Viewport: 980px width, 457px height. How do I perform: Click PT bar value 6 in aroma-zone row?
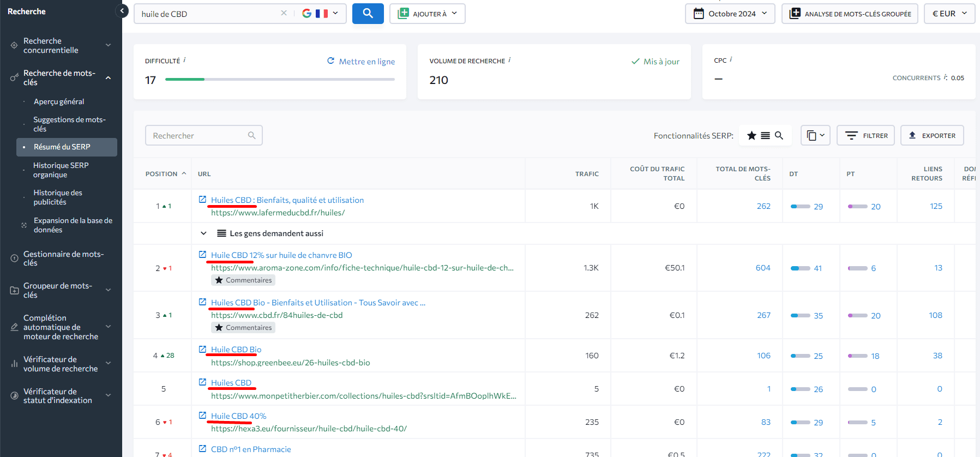[862, 268]
